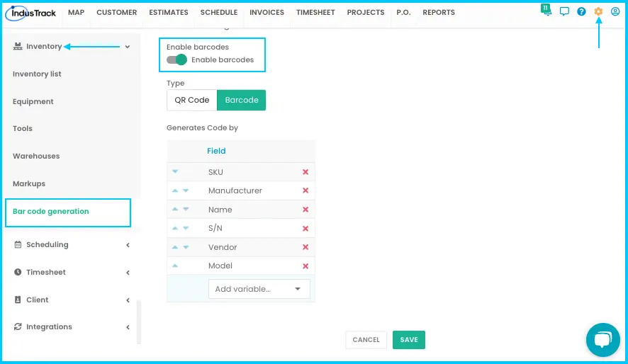Move S/N field down
628x364 pixels.
[186, 229]
